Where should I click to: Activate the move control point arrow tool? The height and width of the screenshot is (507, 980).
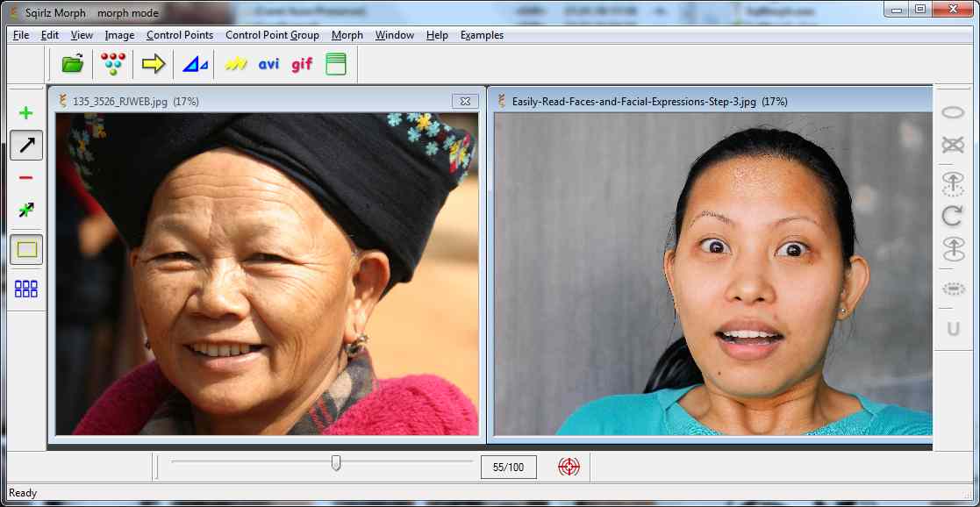tap(26, 146)
